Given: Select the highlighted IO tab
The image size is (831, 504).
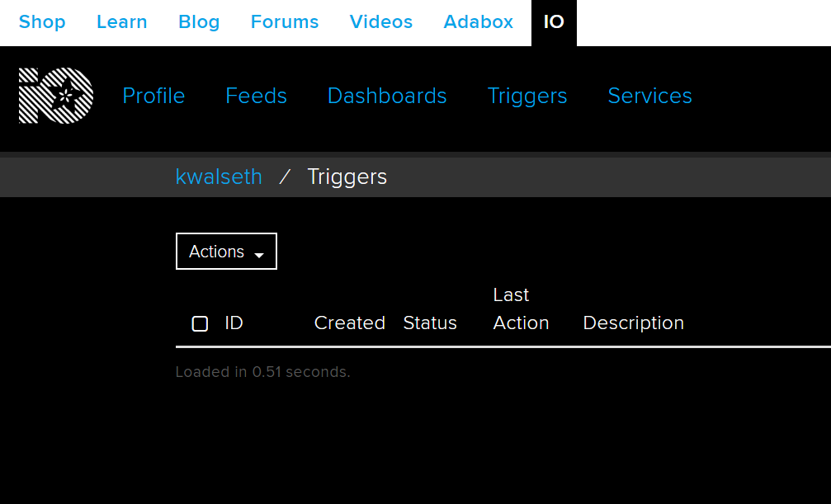Looking at the screenshot, I should [x=553, y=22].
